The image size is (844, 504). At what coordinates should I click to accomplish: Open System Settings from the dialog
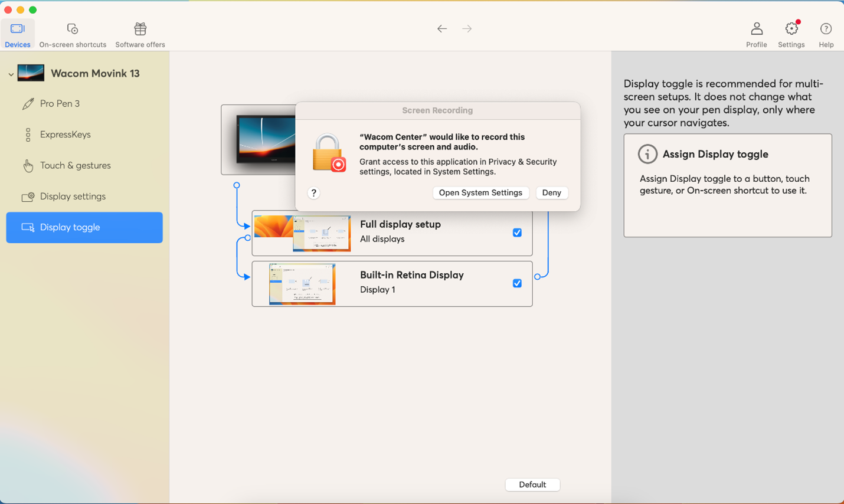coord(480,192)
